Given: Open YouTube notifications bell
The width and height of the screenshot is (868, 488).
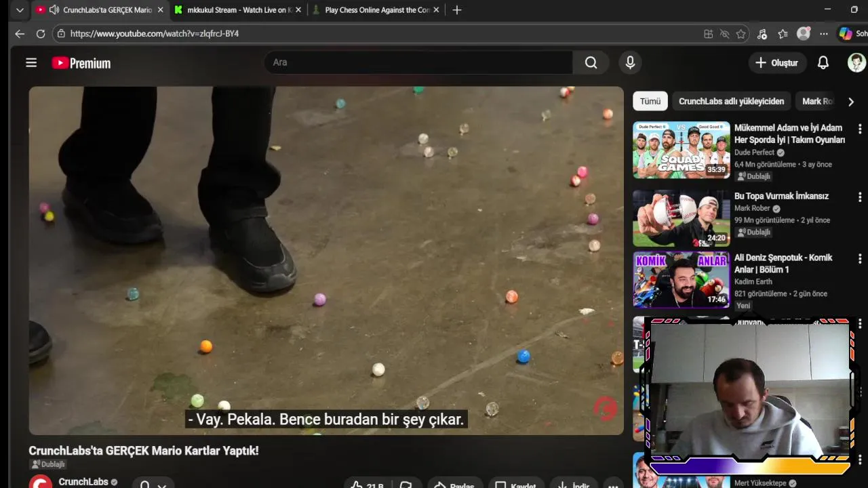Looking at the screenshot, I should [x=823, y=62].
